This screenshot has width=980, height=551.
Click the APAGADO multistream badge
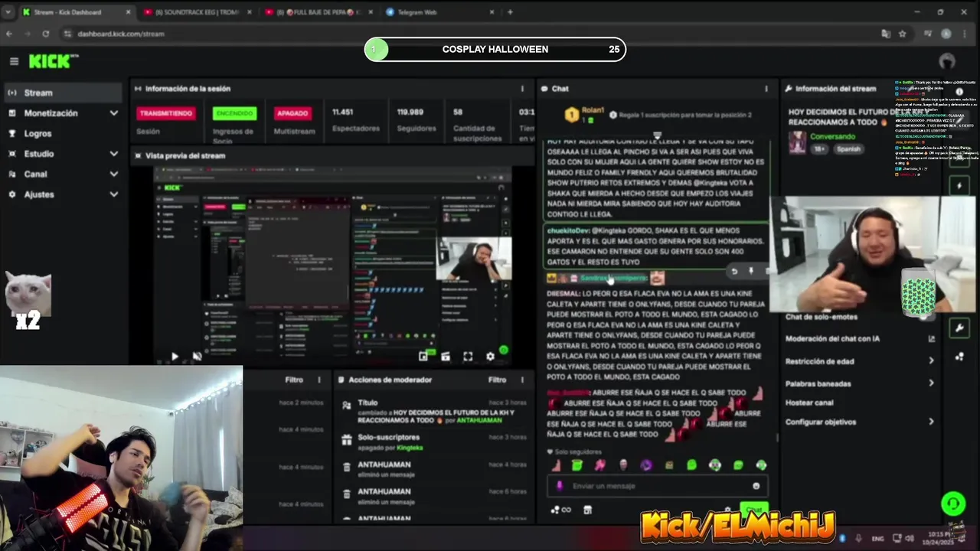pyautogui.click(x=292, y=113)
